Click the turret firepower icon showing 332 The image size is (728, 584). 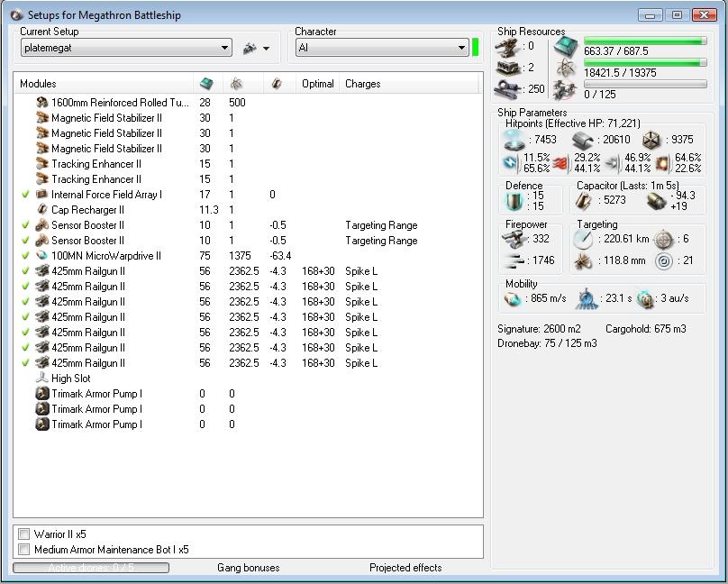tap(514, 239)
